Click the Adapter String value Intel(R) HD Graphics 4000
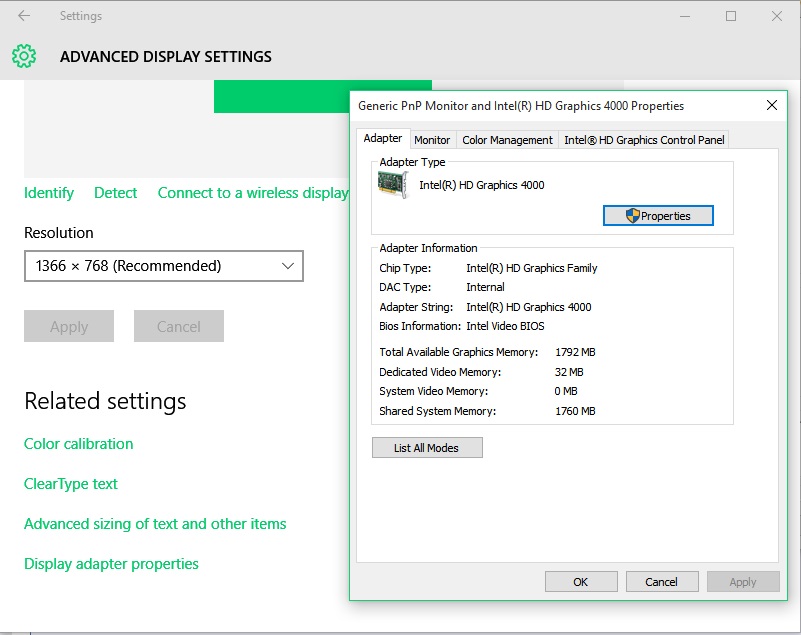Viewport: 801px width, 635px height. (x=529, y=307)
